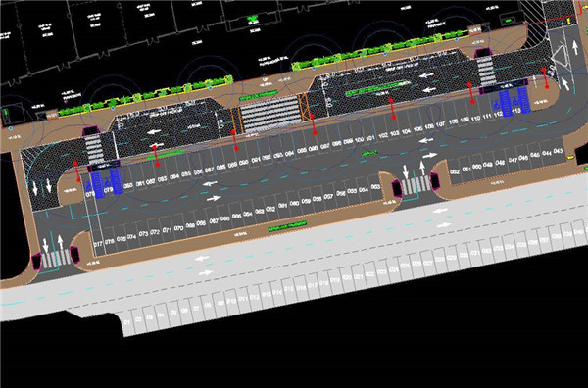Select parking space 01 on the light road
The width and height of the screenshot is (588, 388).
pos(126,322)
